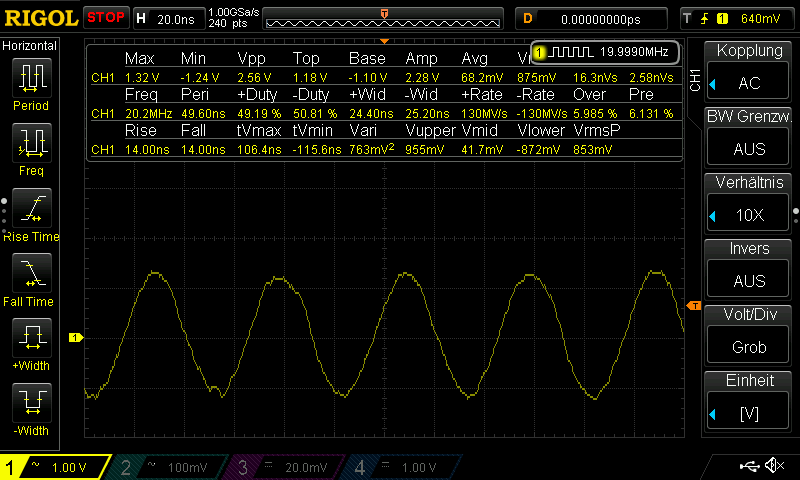Select the Period measurement icon
The width and height of the screenshot is (800, 480).
click(x=32, y=78)
